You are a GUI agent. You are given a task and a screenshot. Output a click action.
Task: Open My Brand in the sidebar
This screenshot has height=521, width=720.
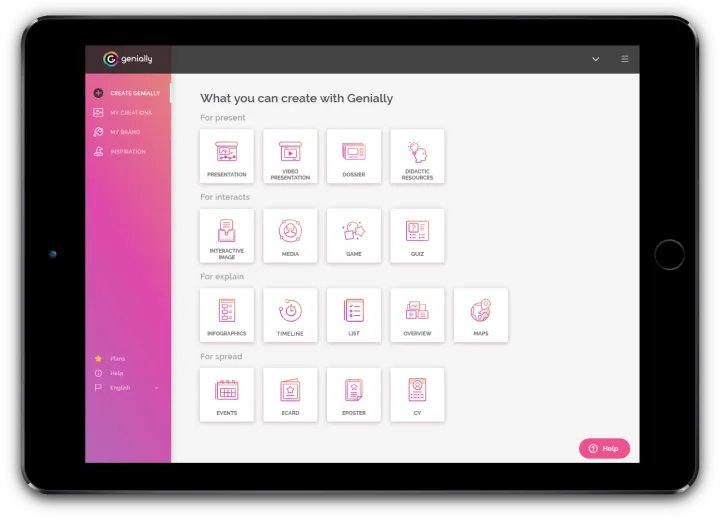pyautogui.click(x=125, y=132)
